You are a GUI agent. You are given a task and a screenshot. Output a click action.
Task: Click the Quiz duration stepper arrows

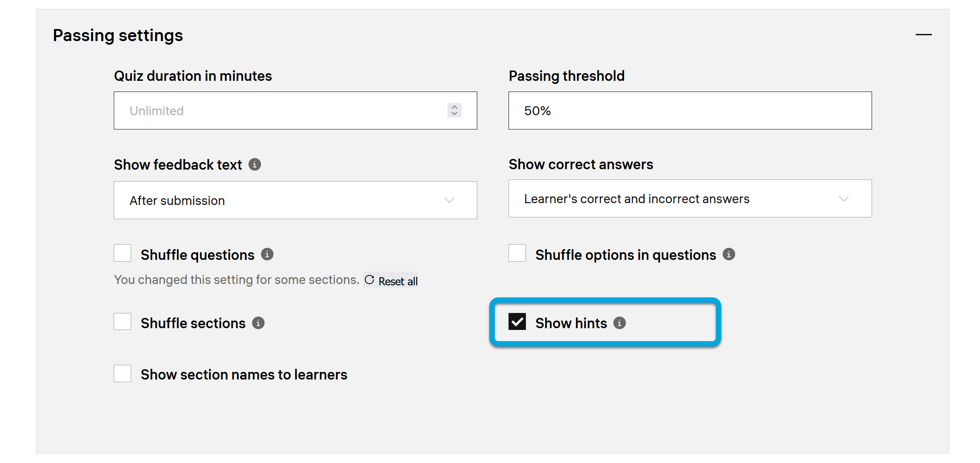pos(455,110)
